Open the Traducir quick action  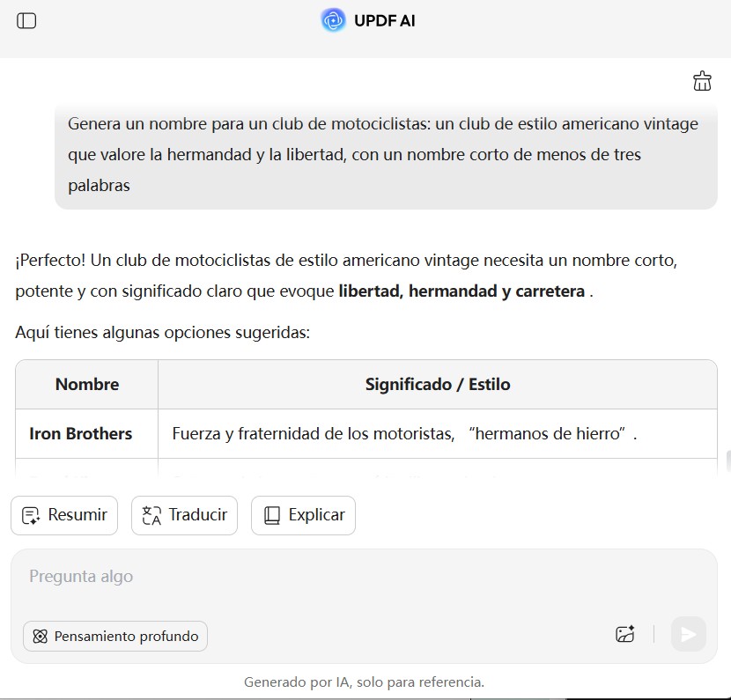(x=184, y=515)
